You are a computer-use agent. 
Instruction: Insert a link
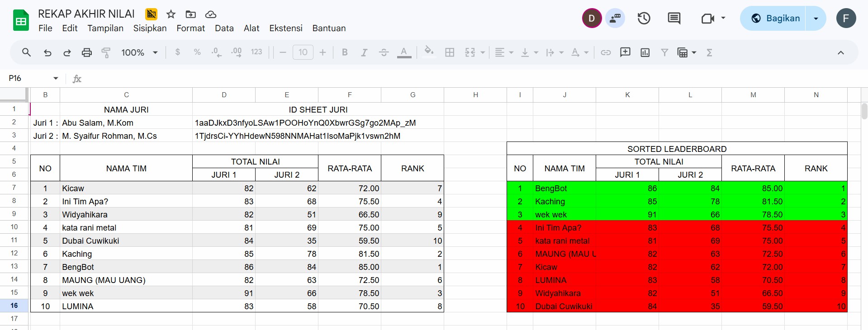606,52
